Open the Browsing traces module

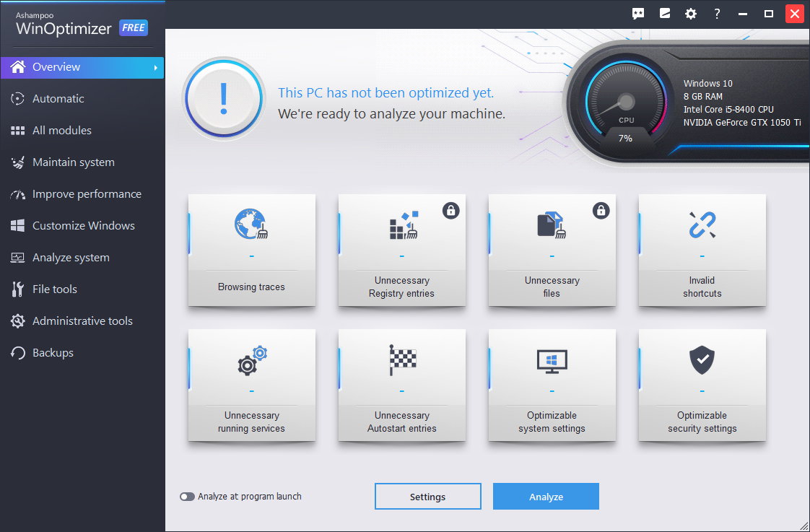point(251,249)
